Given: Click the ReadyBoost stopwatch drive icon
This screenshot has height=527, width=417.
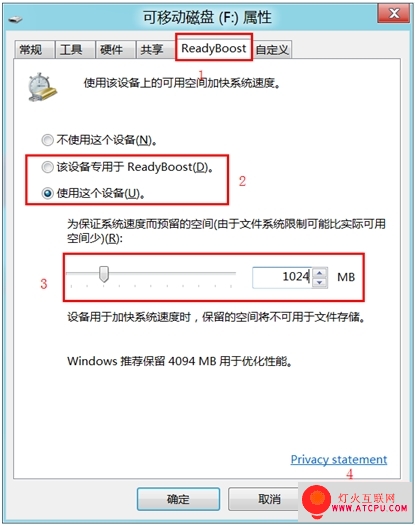Looking at the screenshot, I should [x=42, y=87].
